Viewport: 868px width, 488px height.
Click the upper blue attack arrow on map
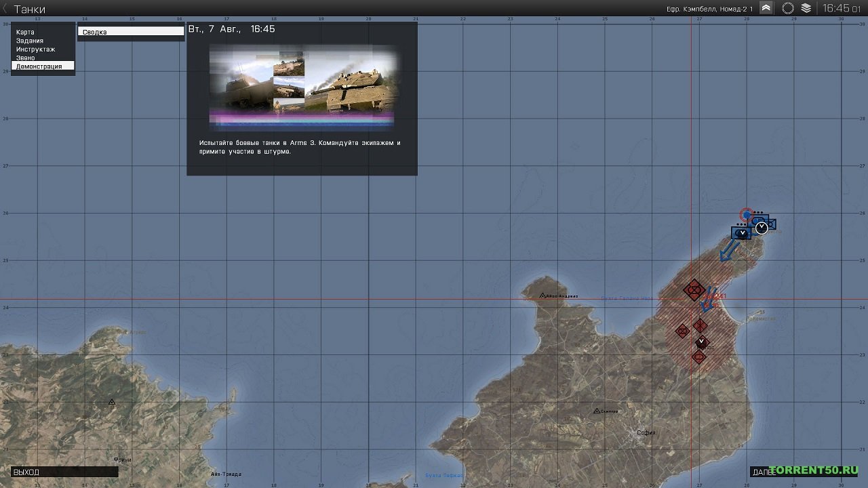[x=729, y=250]
